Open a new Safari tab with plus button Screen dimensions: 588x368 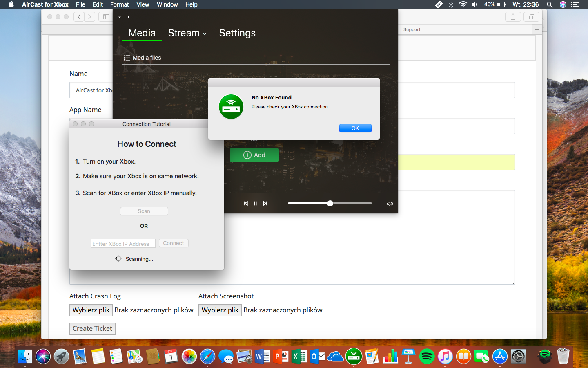(x=537, y=29)
